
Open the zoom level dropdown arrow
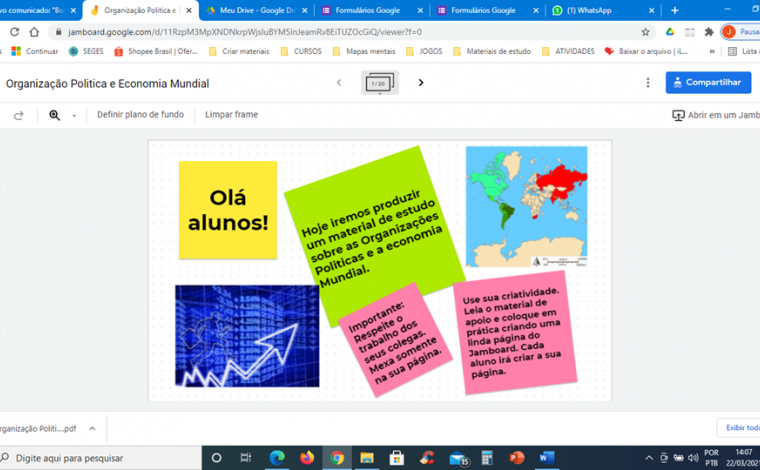click(74, 116)
